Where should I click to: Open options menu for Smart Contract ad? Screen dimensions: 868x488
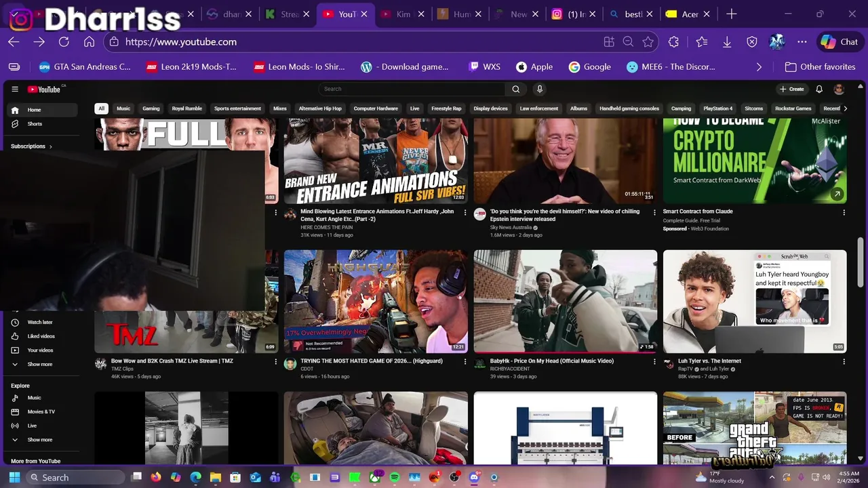[844, 212]
